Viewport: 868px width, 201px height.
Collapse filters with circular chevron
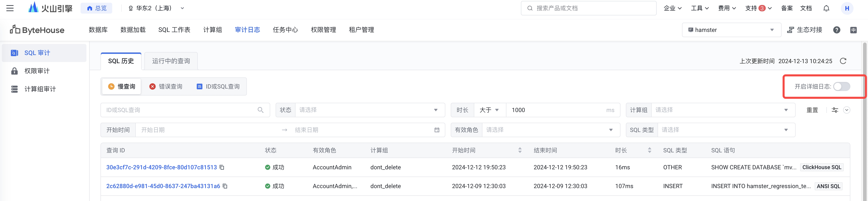[847, 110]
